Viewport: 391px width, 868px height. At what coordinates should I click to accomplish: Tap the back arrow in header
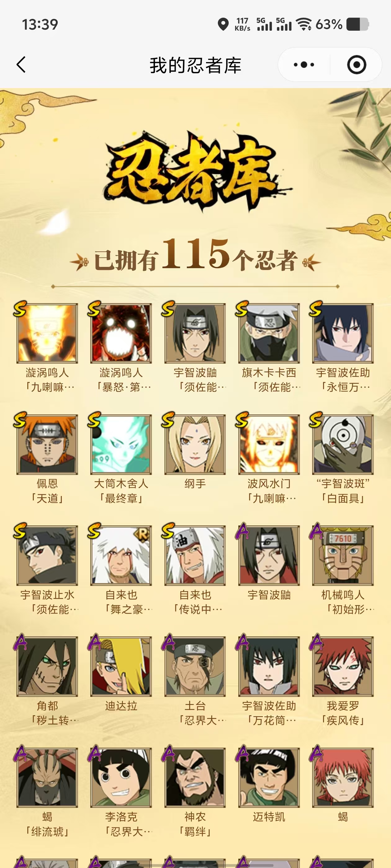[21, 64]
